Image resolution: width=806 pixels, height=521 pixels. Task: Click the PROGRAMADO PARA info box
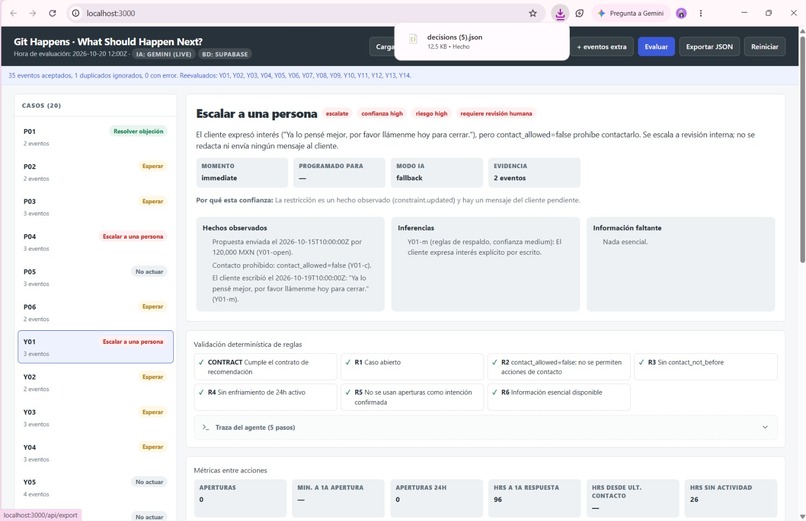coord(339,173)
